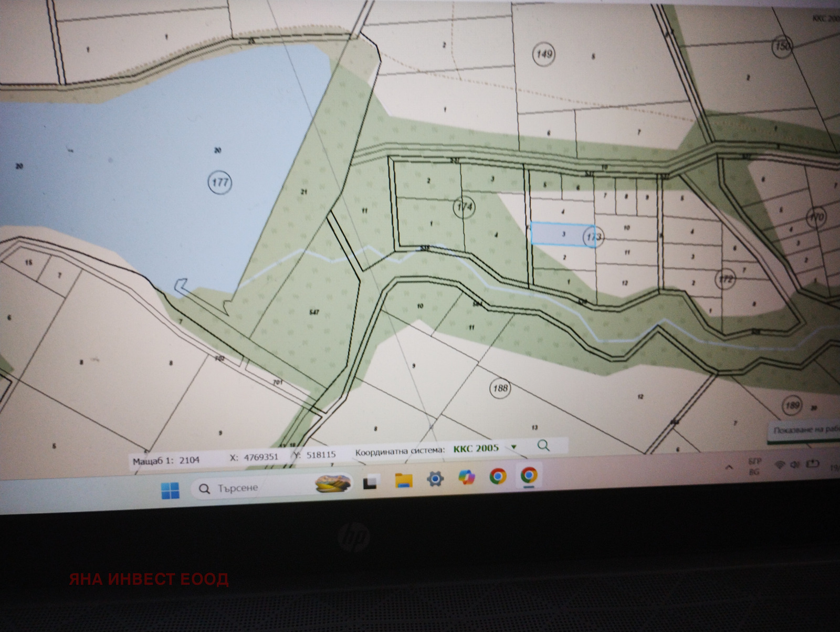The image size is (840, 632).
Task: Open the Wi-Fi network tray icon
Action: 780,465
